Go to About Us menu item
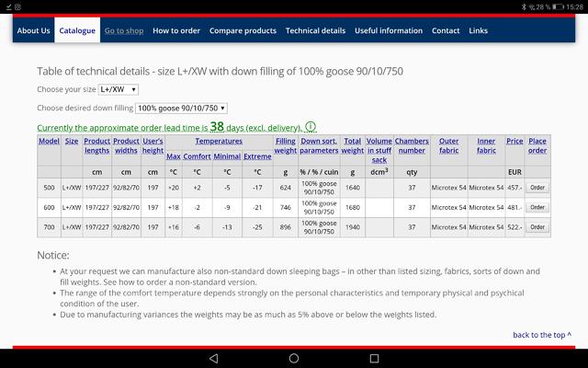This screenshot has height=368, width=588. pos(33,30)
